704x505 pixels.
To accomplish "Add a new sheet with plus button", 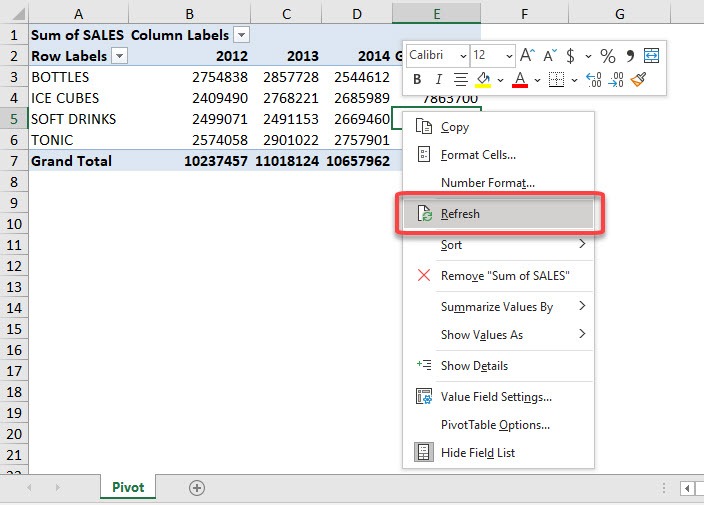I will (197, 487).
